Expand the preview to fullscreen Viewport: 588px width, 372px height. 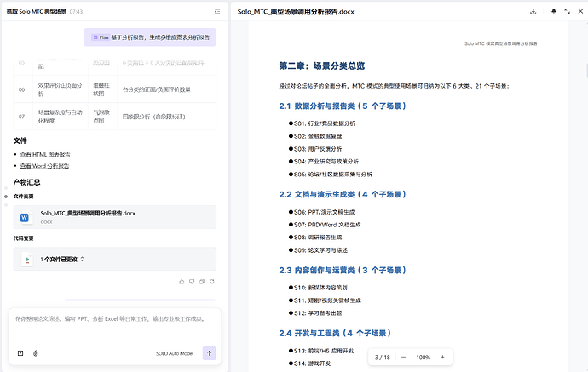point(565,12)
